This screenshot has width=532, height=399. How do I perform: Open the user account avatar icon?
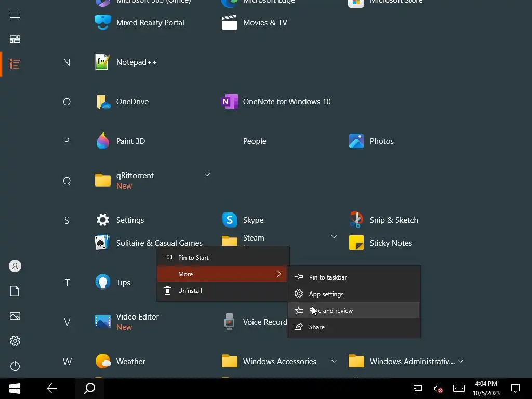pos(15,266)
